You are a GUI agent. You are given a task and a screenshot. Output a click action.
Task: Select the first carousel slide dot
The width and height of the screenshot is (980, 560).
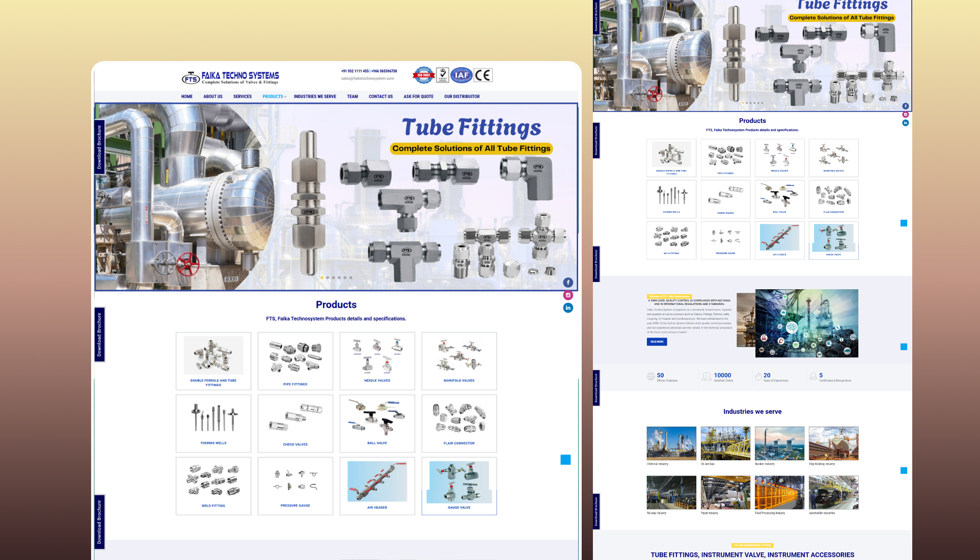(x=321, y=278)
